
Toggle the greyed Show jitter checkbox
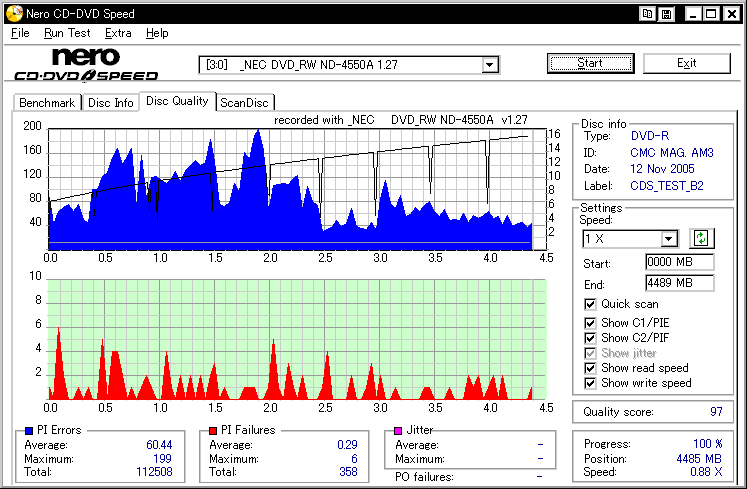(590, 353)
